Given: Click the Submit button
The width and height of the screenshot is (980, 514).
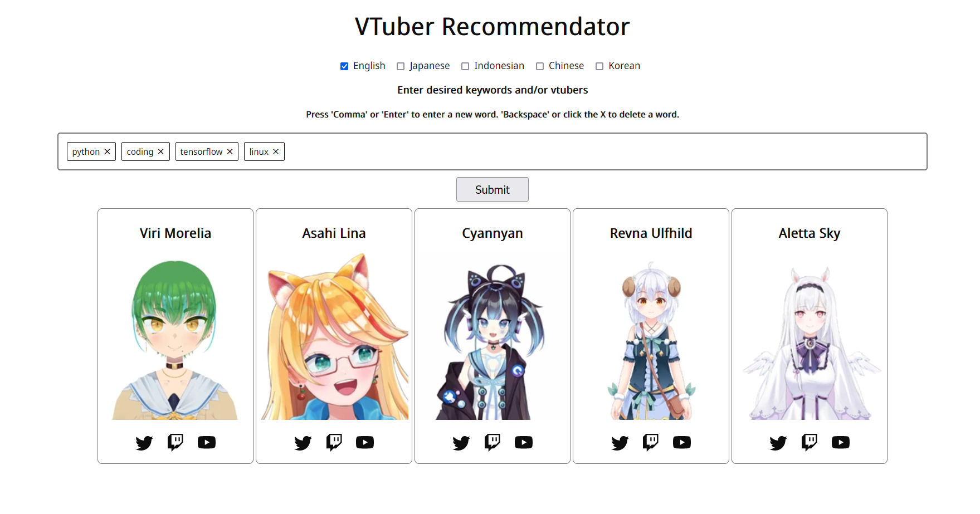Looking at the screenshot, I should pyautogui.click(x=493, y=189).
